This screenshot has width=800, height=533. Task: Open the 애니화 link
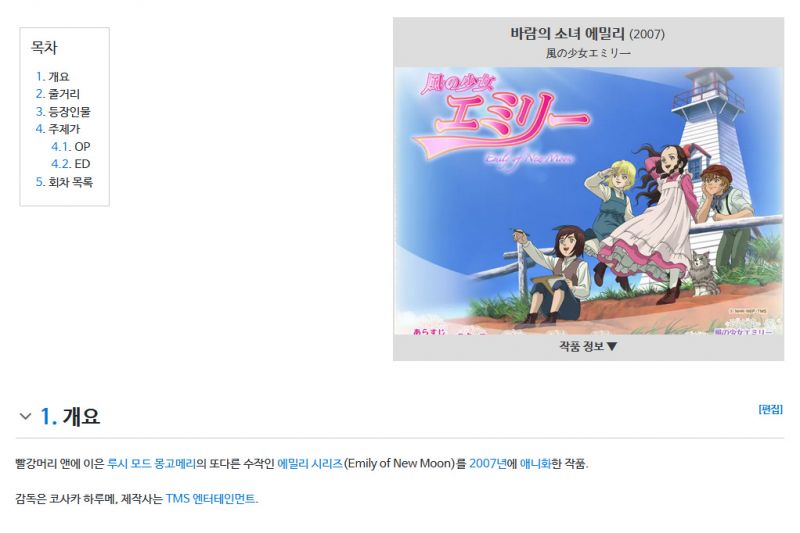coord(535,463)
